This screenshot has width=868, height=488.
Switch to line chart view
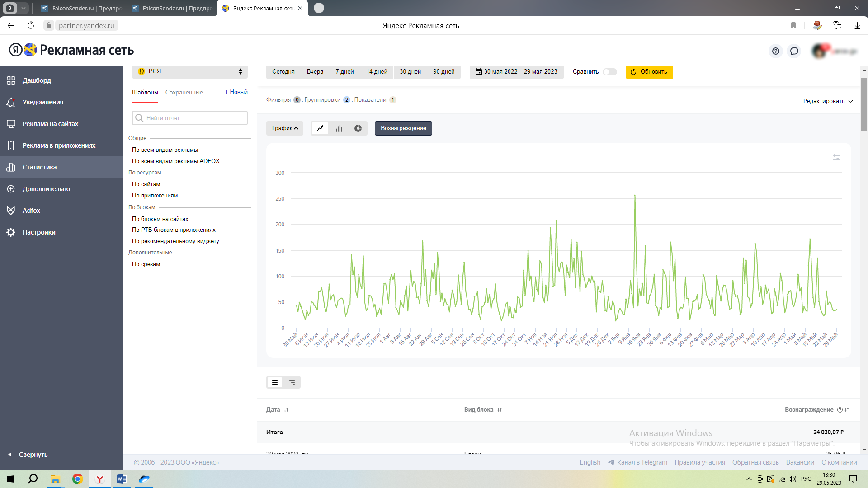[x=320, y=128]
